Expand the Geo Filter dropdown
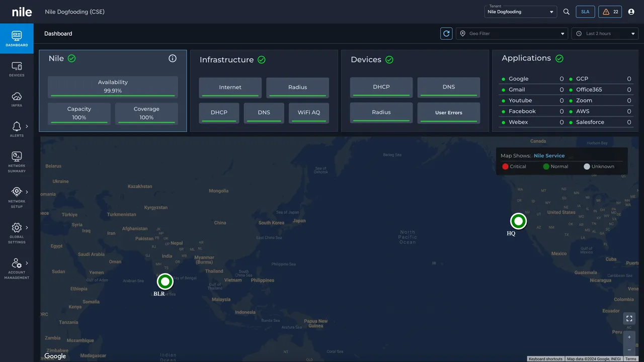Image resolution: width=644 pixels, height=362 pixels. click(512, 34)
